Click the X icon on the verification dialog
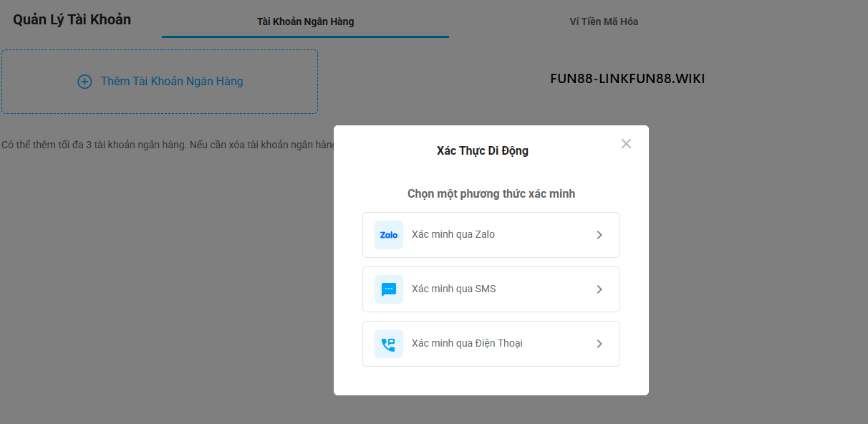This screenshot has width=868, height=424. (626, 143)
